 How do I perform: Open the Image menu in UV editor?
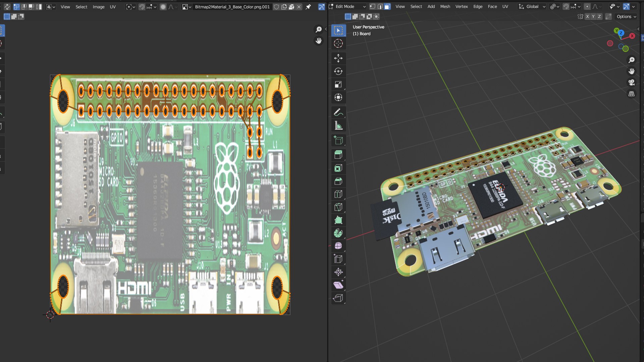[99, 7]
